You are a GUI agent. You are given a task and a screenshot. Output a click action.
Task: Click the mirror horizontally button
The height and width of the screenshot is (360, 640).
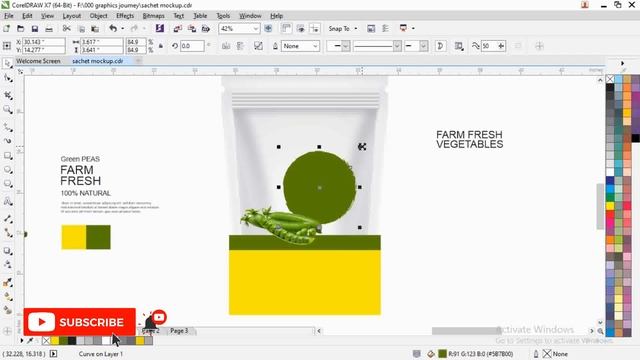tap(226, 46)
